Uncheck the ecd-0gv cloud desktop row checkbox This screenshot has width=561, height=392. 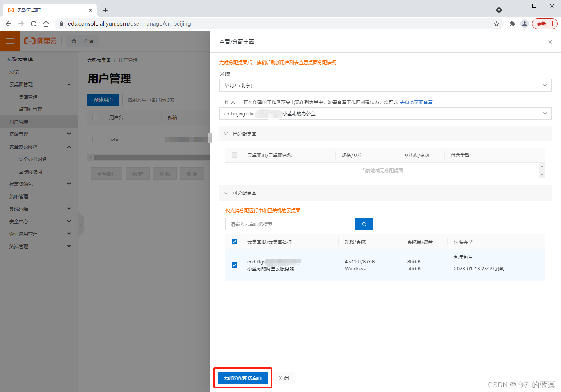(234, 265)
